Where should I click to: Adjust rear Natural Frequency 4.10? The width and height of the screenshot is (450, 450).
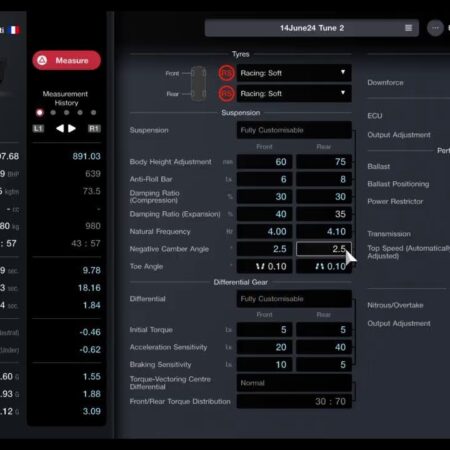pos(324,231)
